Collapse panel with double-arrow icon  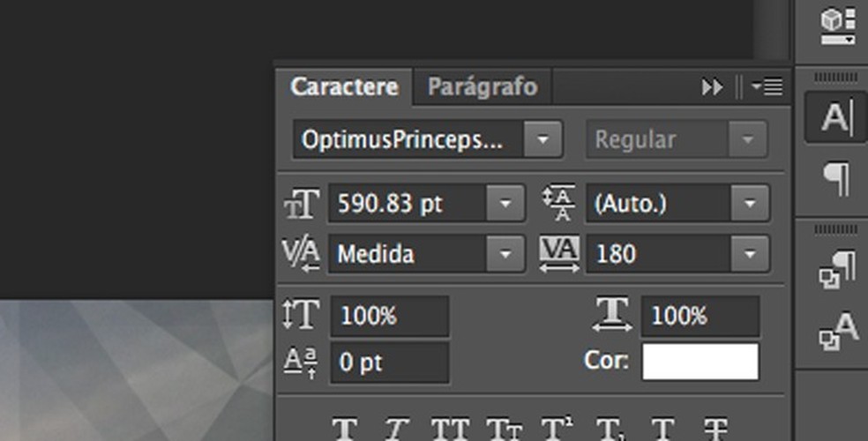pyautogui.click(x=712, y=87)
